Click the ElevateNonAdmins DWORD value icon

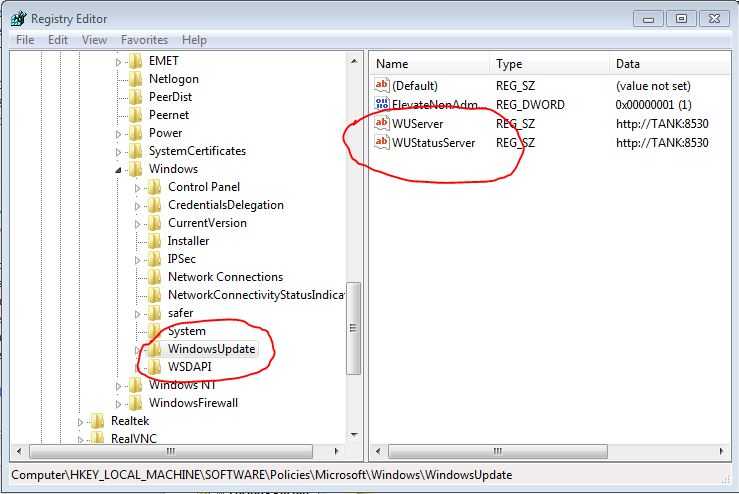382,104
